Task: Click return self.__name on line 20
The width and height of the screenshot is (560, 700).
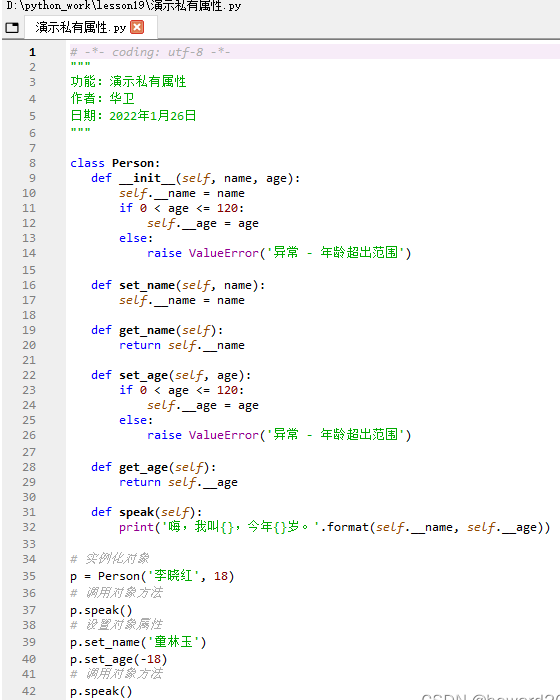Action: [182, 346]
